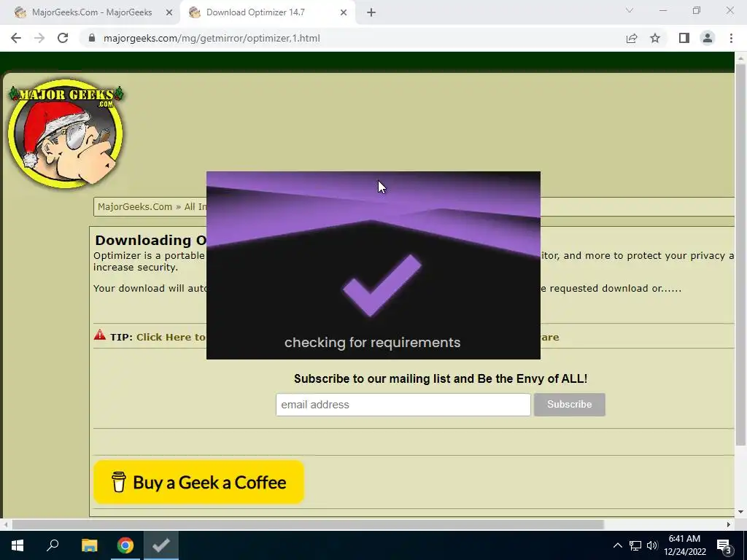The height and width of the screenshot is (560, 747).
Task: Click the vertical scrollbar thumb
Action: 740,254
